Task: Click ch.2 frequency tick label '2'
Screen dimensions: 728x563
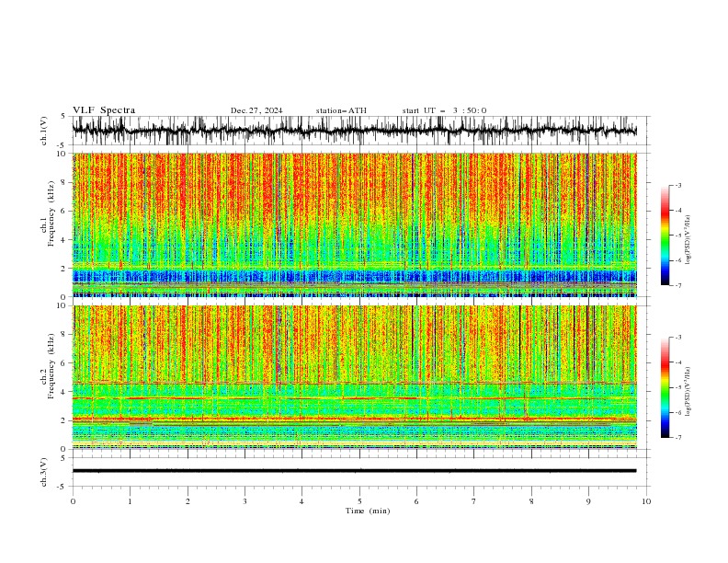Action: (64, 420)
